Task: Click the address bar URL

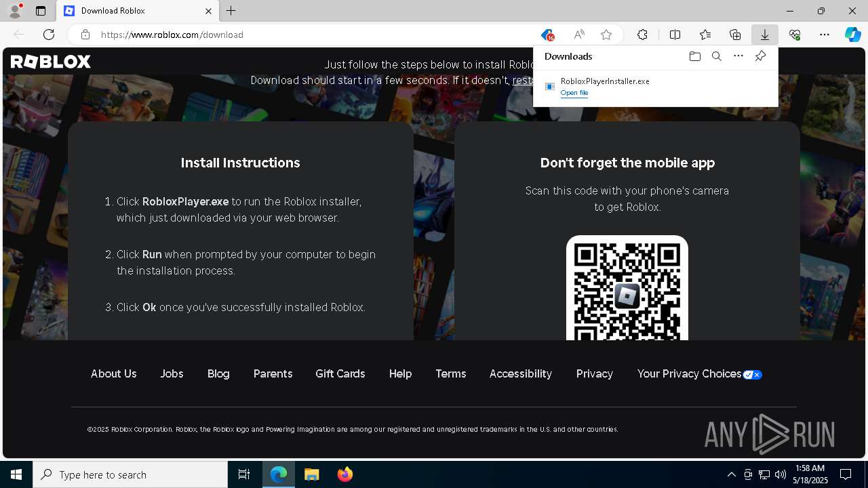Action: (x=172, y=35)
